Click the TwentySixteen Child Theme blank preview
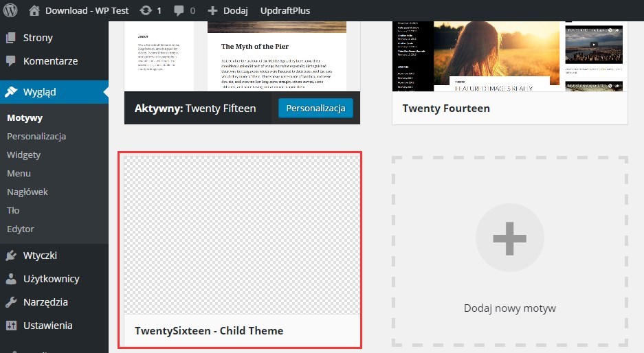This screenshot has width=644, height=353. click(x=242, y=235)
